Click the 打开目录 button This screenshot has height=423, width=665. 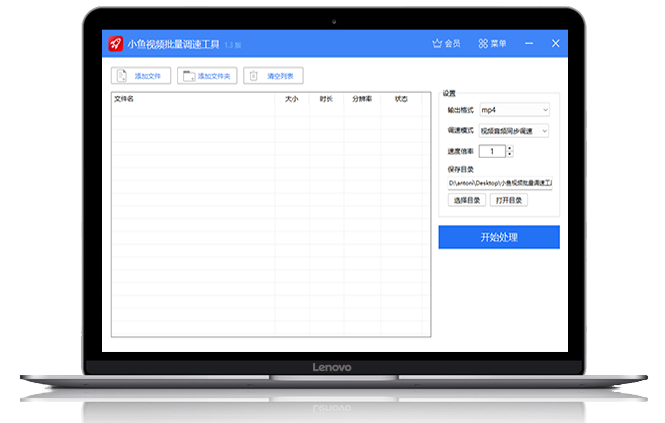pyautogui.click(x=509, y=200)
